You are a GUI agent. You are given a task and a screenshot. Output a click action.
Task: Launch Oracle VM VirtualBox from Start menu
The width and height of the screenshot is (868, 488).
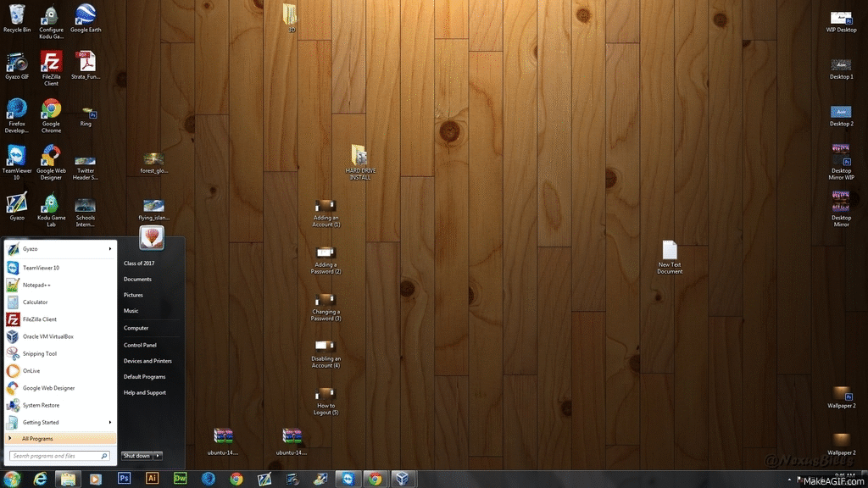coord(47,336)
